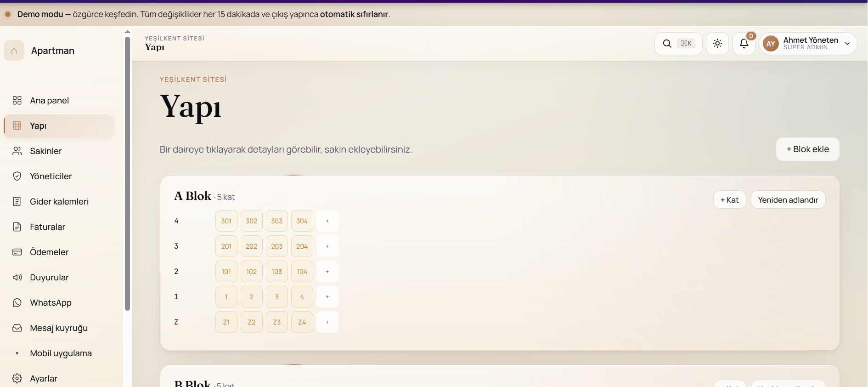The image size is (868, 387).
Task: Click the A Blok heading
Action: [192, 196]
